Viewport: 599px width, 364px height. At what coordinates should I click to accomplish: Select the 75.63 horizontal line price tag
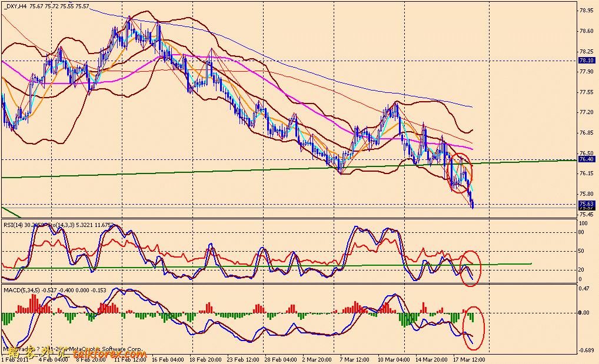coord(587,204)
